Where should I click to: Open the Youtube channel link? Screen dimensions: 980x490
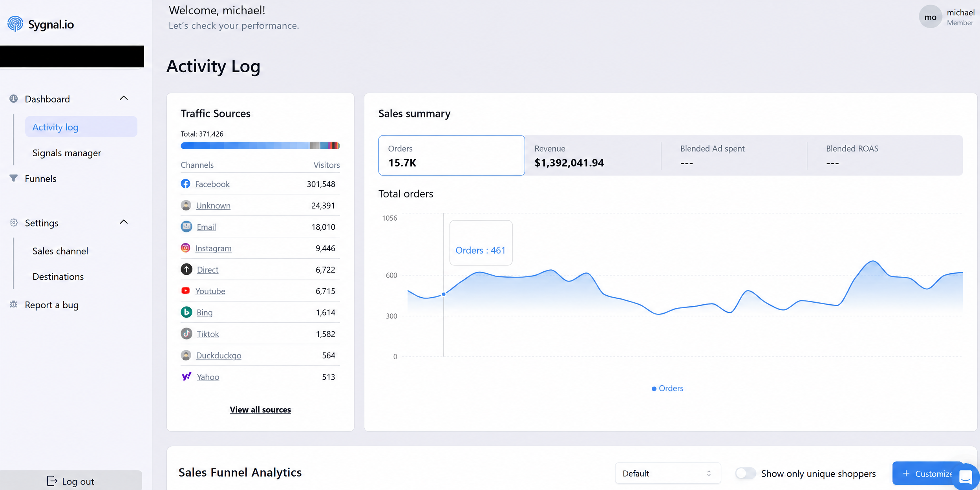click(x=210, y=291)
